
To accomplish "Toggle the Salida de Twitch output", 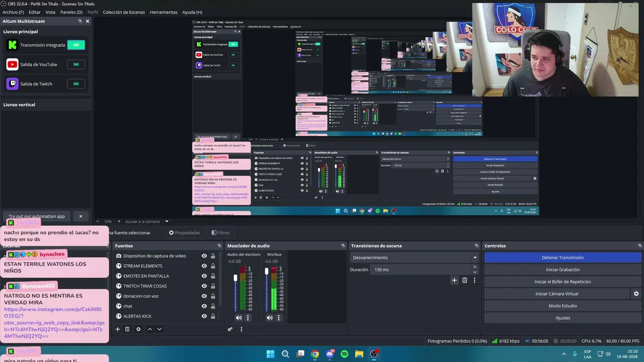I will pyautogui.click(x=76, y=84).
